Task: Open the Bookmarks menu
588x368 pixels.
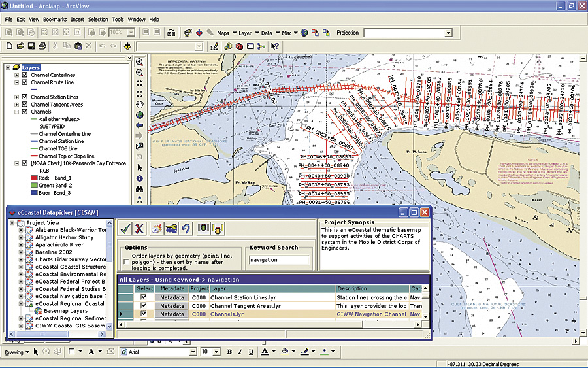Action: pyautogui.click(x=55, y=19)
